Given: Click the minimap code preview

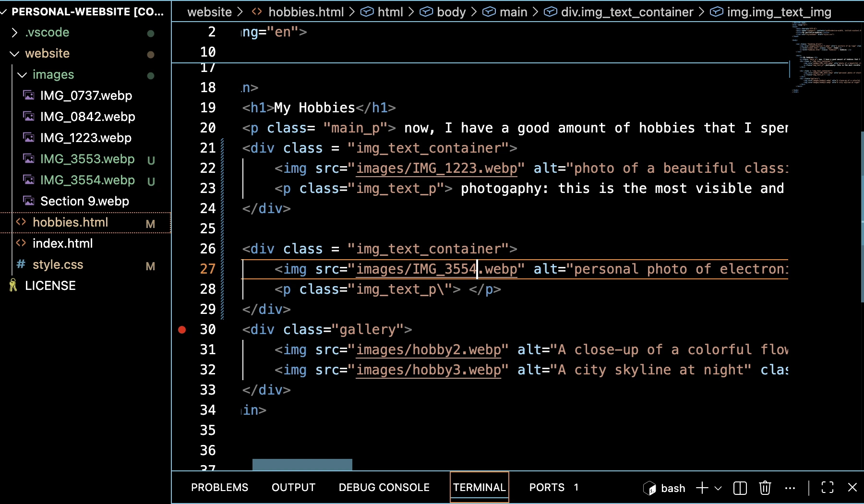Looking at the screenshot, I should [x=826, y=58].
